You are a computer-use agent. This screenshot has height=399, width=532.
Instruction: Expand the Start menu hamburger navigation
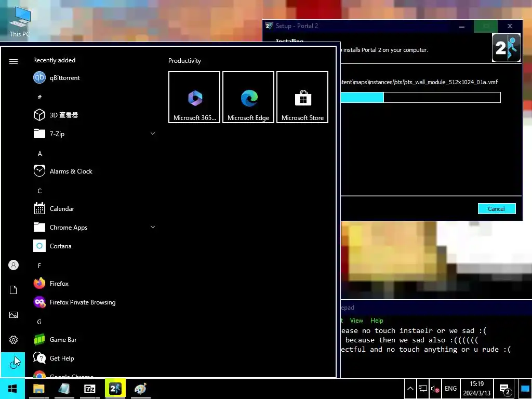pyautogui.click(x=13, y=61)
